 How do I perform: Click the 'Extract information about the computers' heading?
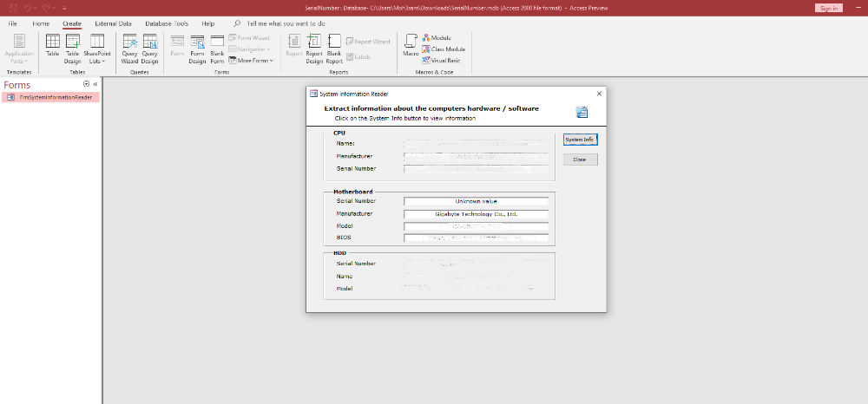click(x=431, y=108)
